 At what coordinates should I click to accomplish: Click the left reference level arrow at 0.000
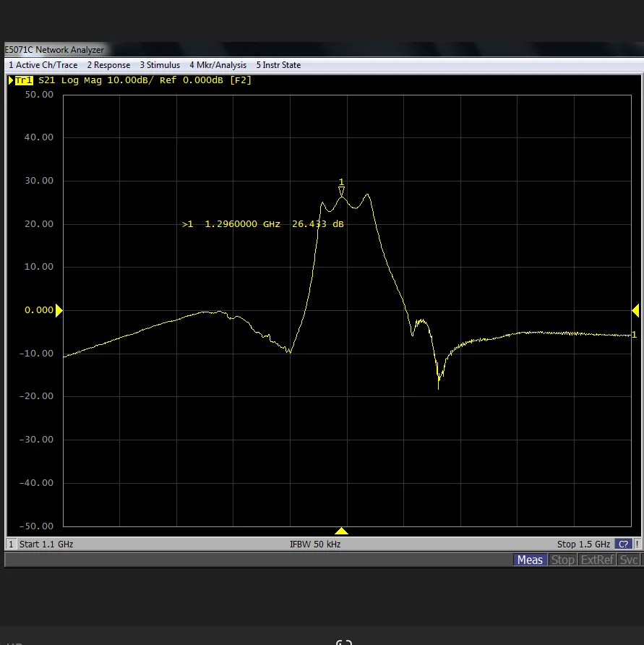tap(59, 310)
